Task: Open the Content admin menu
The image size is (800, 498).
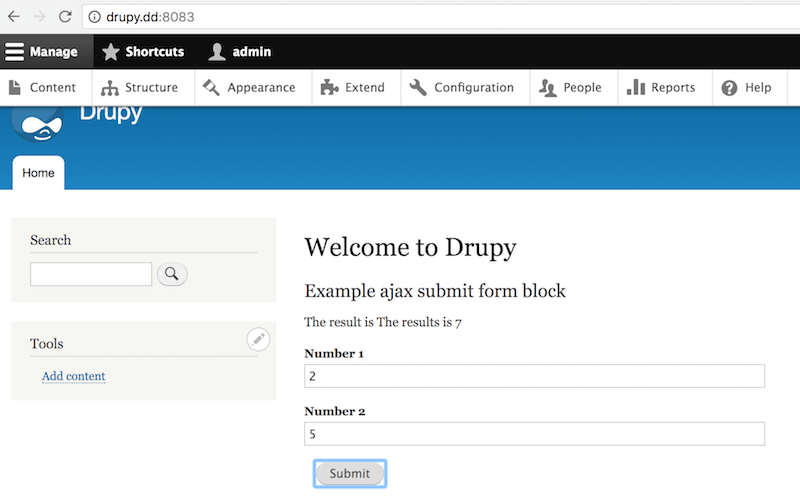Action: tap(43, 88)
